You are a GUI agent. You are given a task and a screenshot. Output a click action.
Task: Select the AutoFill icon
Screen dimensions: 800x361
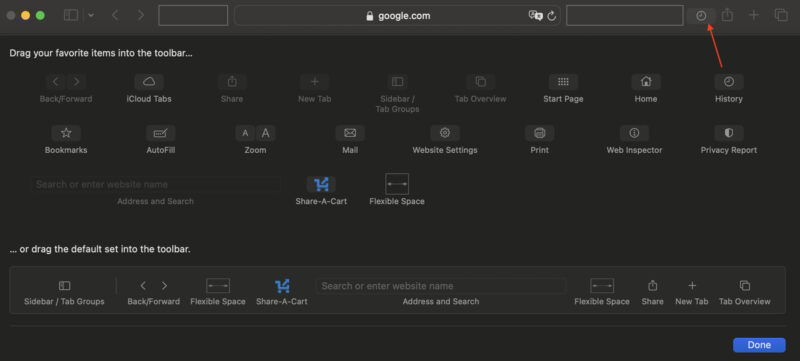click(161, 133)
